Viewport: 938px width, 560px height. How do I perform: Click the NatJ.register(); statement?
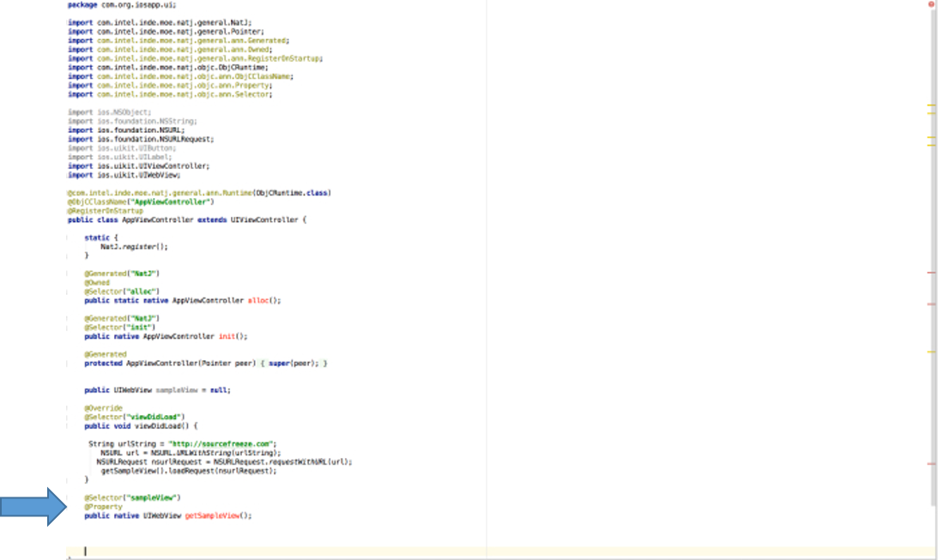point(134,247)
